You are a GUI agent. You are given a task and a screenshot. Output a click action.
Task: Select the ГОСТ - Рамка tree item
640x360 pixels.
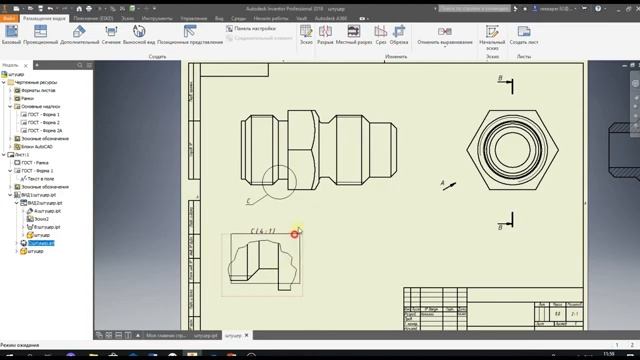pos(31,162)
